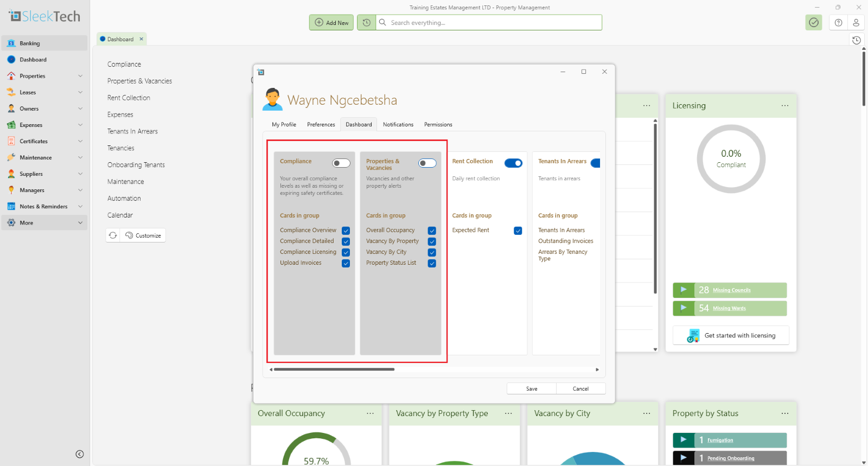Close the Dashboard document tab
Image resolution: width=868 pixels, height=466 pixels.
click(x=141, y=39)
